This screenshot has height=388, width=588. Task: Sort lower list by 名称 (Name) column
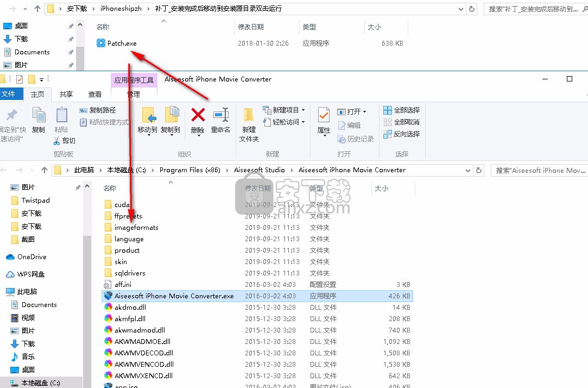pos(110,189)
